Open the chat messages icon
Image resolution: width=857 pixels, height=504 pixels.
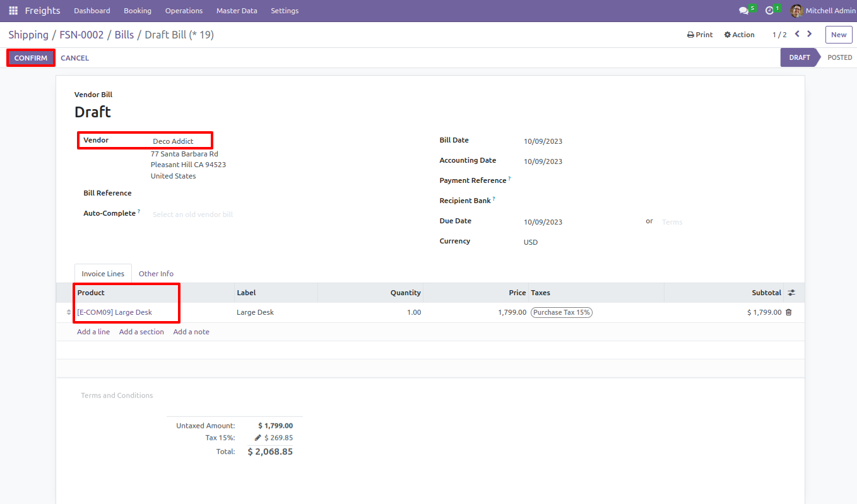tap(743, 11)
